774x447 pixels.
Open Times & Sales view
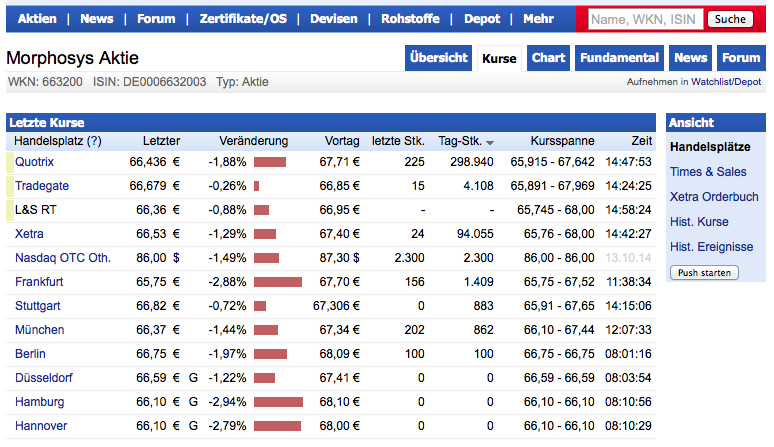coord(708,172)
